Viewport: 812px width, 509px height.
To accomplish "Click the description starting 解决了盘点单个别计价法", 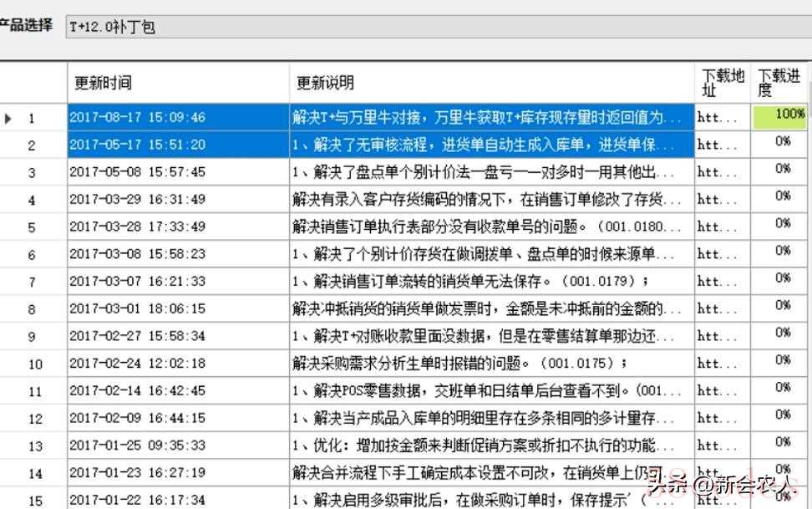I will 491,172.
